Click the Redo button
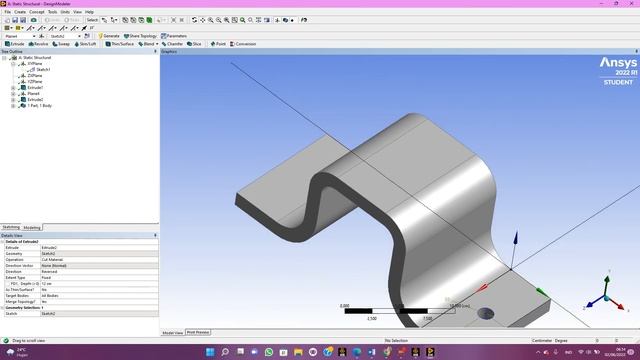The width and height of the screenshot is (640, 360). tap(72, 20)
